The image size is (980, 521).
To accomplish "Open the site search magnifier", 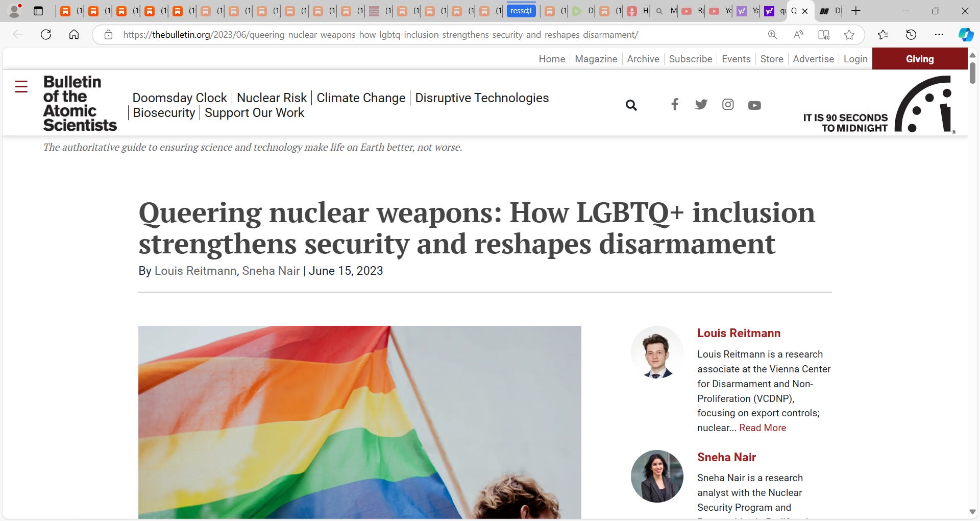I will click(631, 105).
